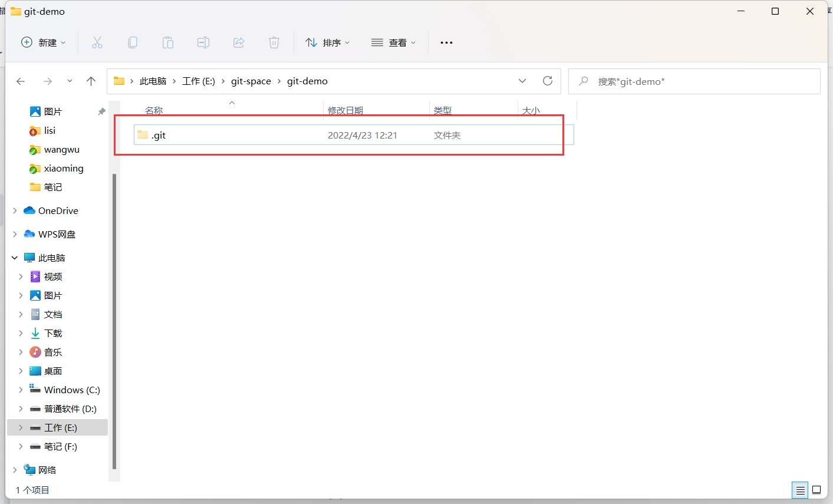Expand the 网络 tree node

(x=15, y=470)
